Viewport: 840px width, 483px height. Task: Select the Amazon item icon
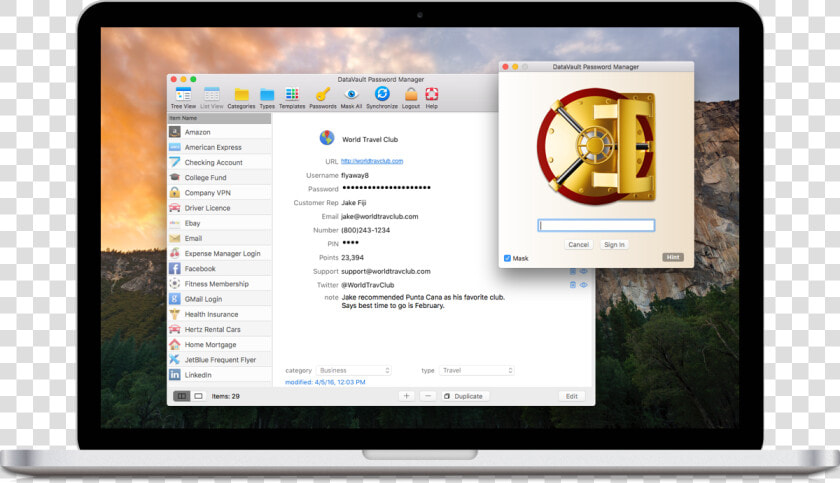175,132
